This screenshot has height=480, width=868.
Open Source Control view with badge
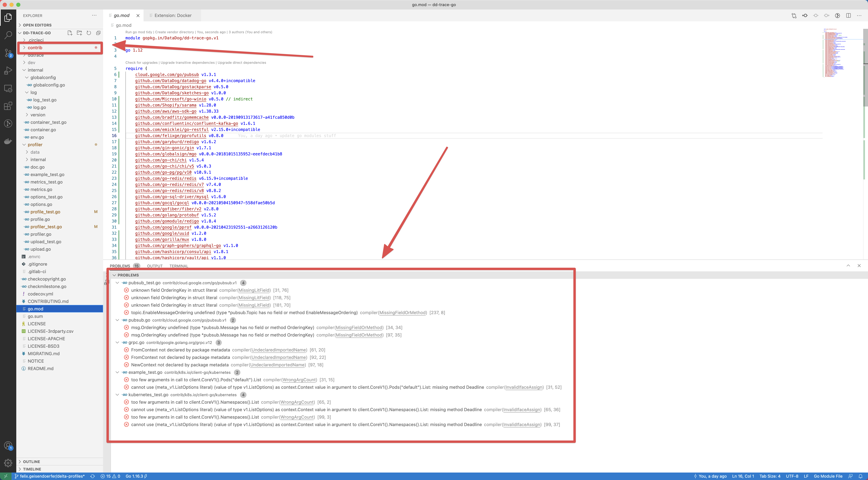tap(8, 53)
